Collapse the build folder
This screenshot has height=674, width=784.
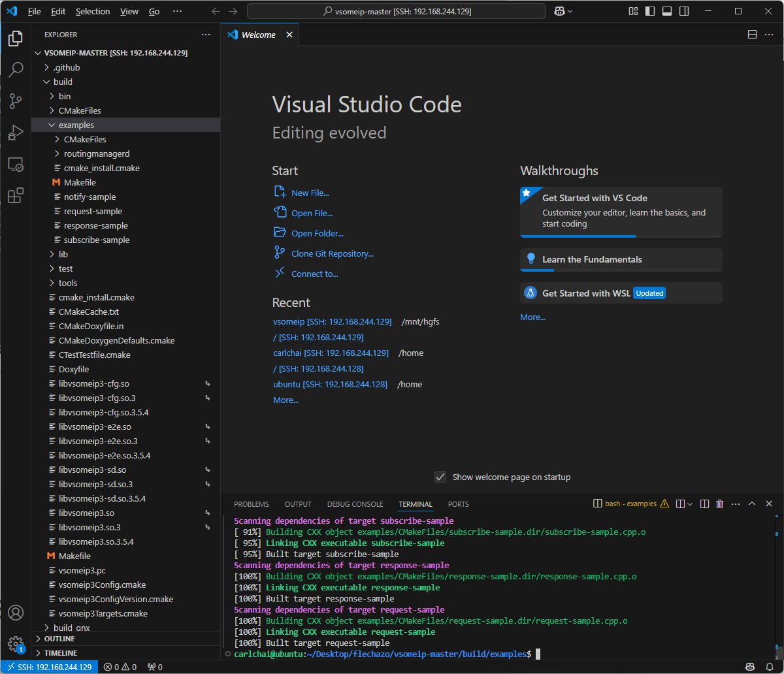tap(125, 82)
